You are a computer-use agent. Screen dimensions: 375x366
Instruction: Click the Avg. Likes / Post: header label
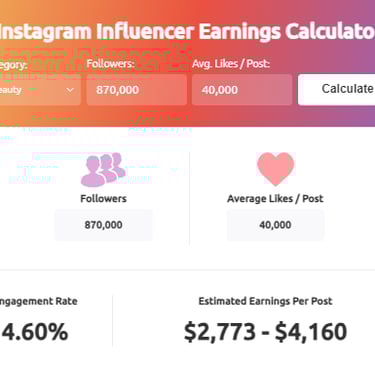231,64
